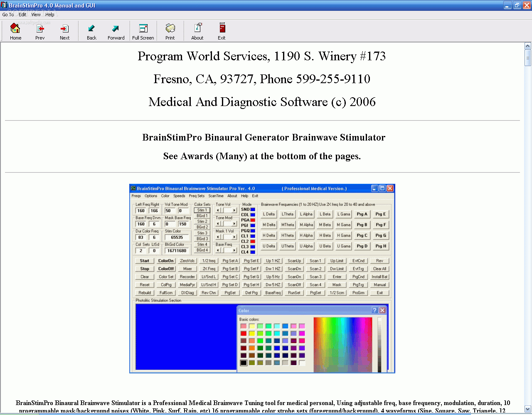Go to the Home page via toolbar
This screenshot has width=532, height=415.
(15, 31)
